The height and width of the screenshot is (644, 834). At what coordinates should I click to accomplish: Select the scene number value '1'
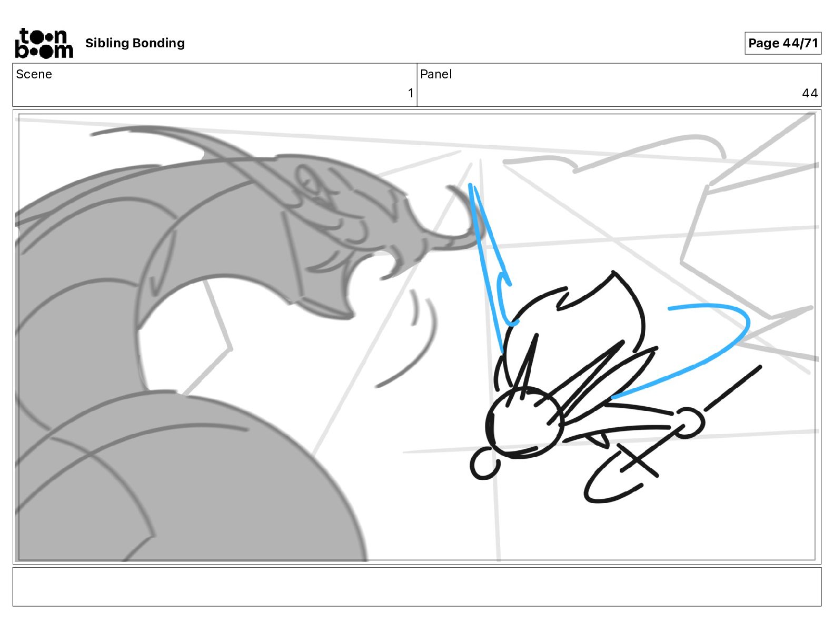coord(411,93)
